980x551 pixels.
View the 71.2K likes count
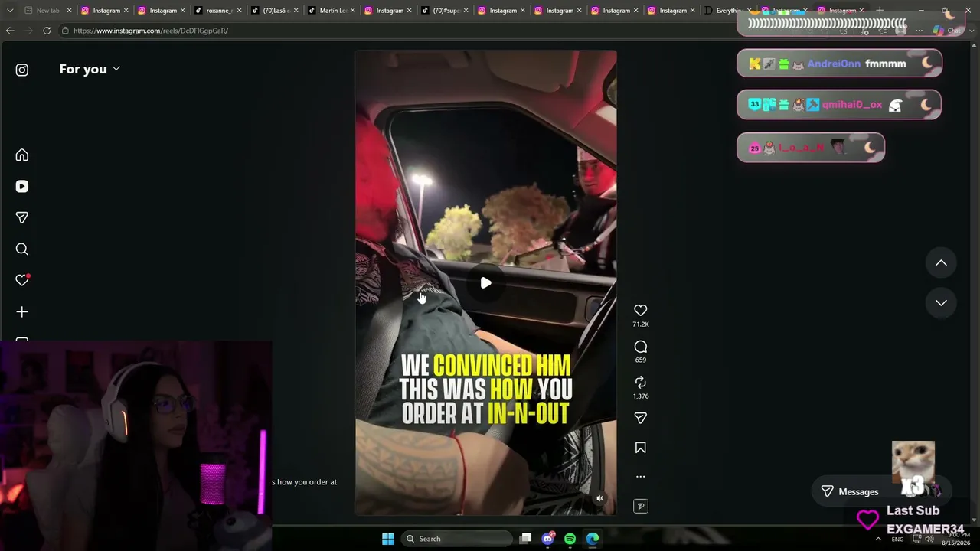click(641, 324)
